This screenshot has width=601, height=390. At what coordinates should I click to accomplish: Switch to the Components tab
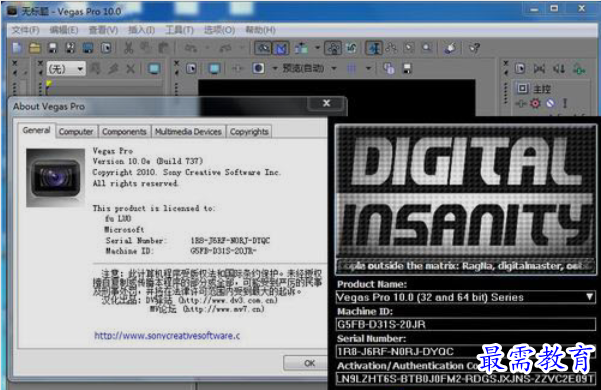coord(124,131)
